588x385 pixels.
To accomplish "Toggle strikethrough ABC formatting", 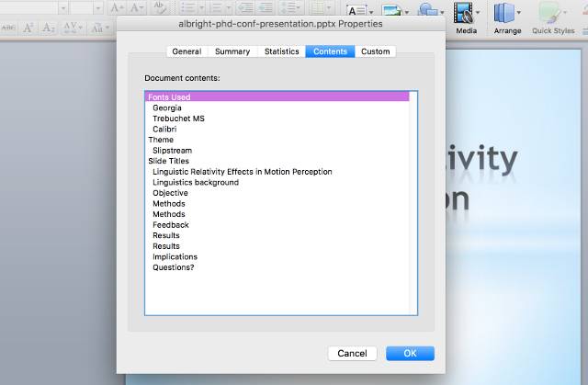I will pyautogui.click(x=8, y=28).
